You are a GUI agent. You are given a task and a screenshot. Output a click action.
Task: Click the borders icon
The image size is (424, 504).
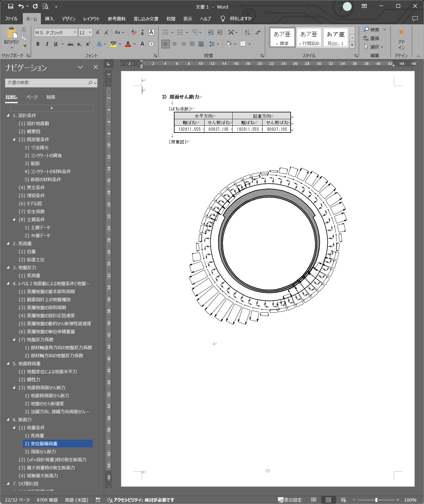point(243,44)
